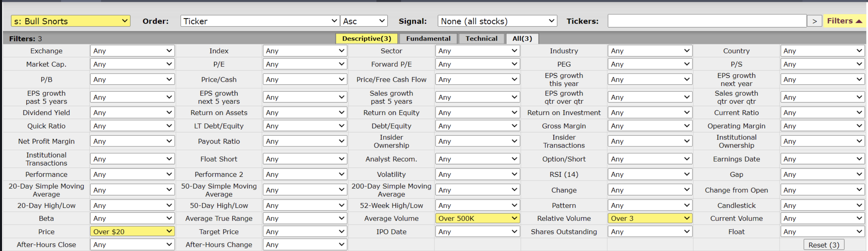The height and width of the screenshot is (251, 868).
Task: Open the Sales growth qtr over qtr dropdown
Action: point(823,97)
